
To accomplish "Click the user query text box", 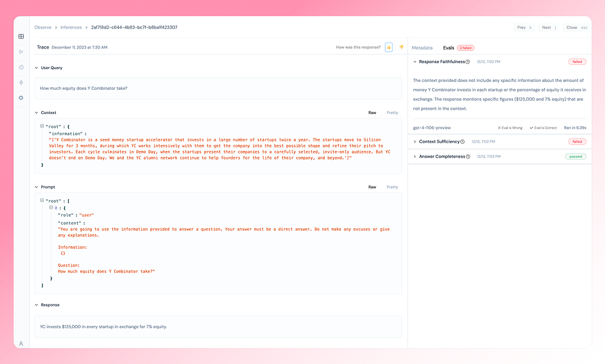I will (x=218, y=89).
